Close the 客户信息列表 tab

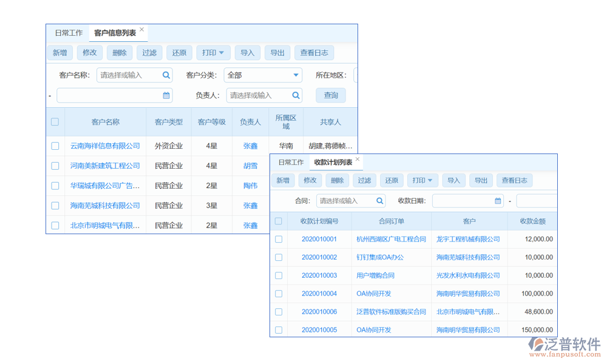[x=142, y=29]
